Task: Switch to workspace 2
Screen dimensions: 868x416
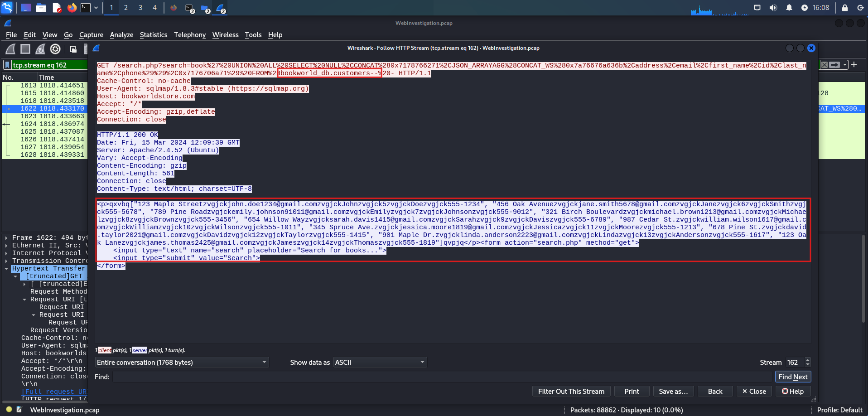Action: point(125,8)
